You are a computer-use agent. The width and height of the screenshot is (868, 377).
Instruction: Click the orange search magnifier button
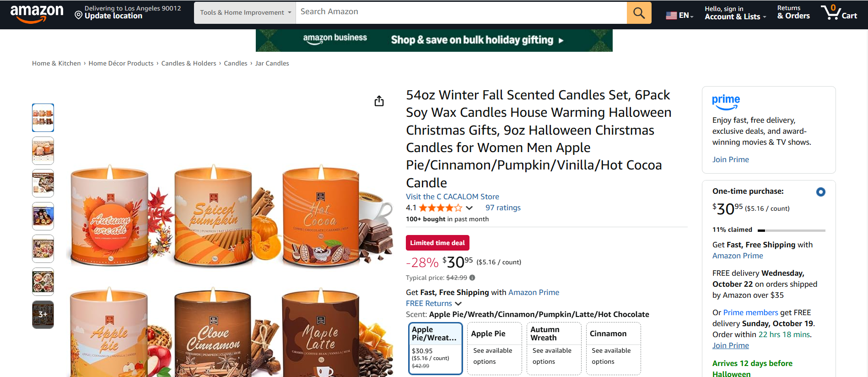point(639,13)
